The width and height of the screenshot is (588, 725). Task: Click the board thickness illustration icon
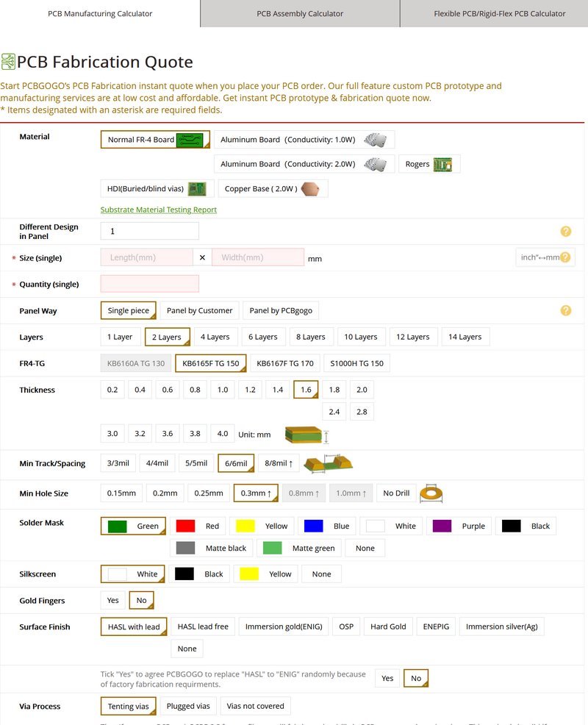point(306,435)
